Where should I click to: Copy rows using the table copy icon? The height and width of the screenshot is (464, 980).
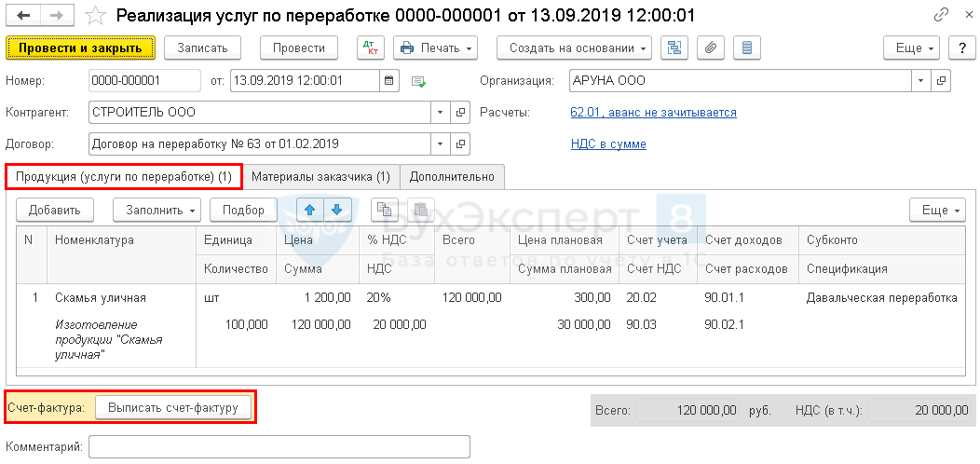coord(385,210)
